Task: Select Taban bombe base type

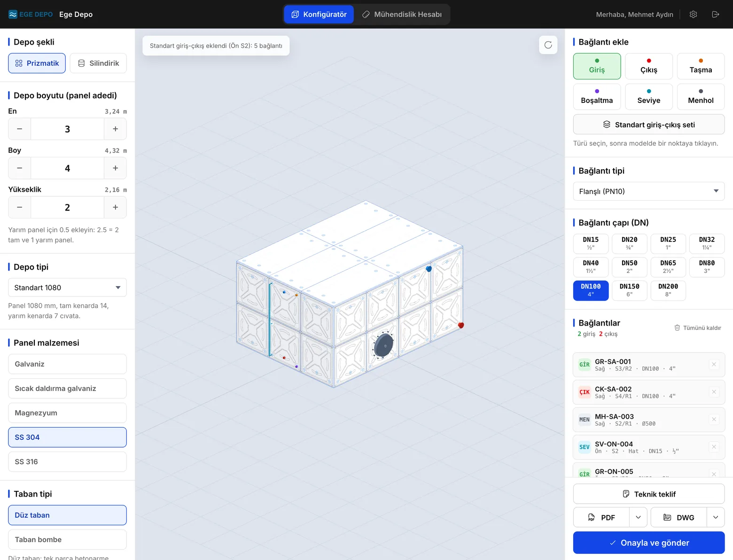Action: [67, 540]
